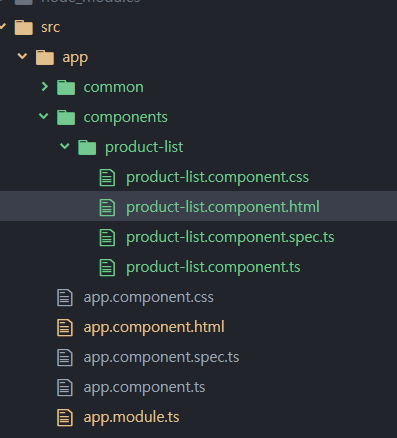Click the green common folder icon

coord(66,87)
